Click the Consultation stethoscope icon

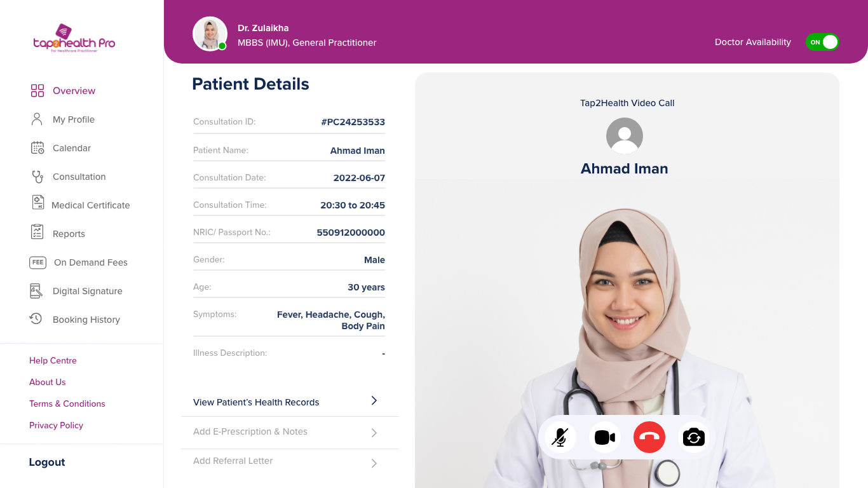coord(37,177)
